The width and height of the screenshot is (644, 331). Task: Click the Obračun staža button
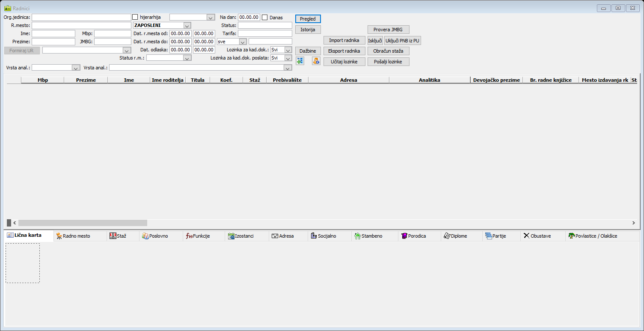(x=389, y=51)
